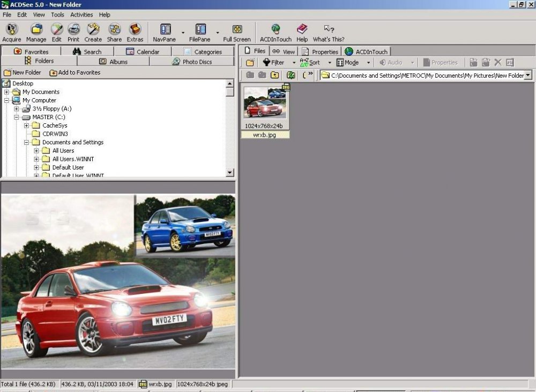The image size is (536, 392).
Task: Open the Activities menu
Action: [x=81, y=14]
